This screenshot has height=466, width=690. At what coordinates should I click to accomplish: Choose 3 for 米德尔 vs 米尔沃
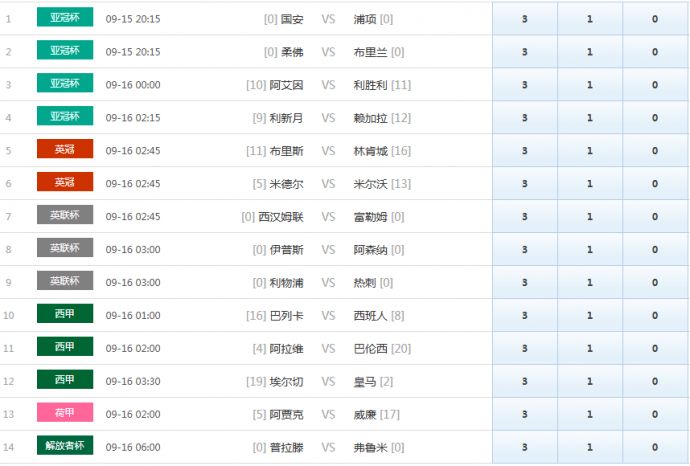click(525, 183)
